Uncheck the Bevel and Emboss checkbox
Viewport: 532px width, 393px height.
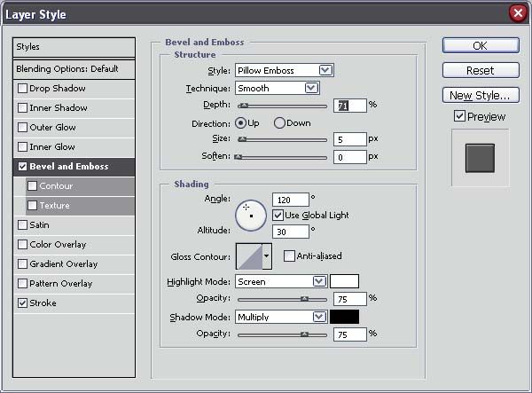(22, 166)
